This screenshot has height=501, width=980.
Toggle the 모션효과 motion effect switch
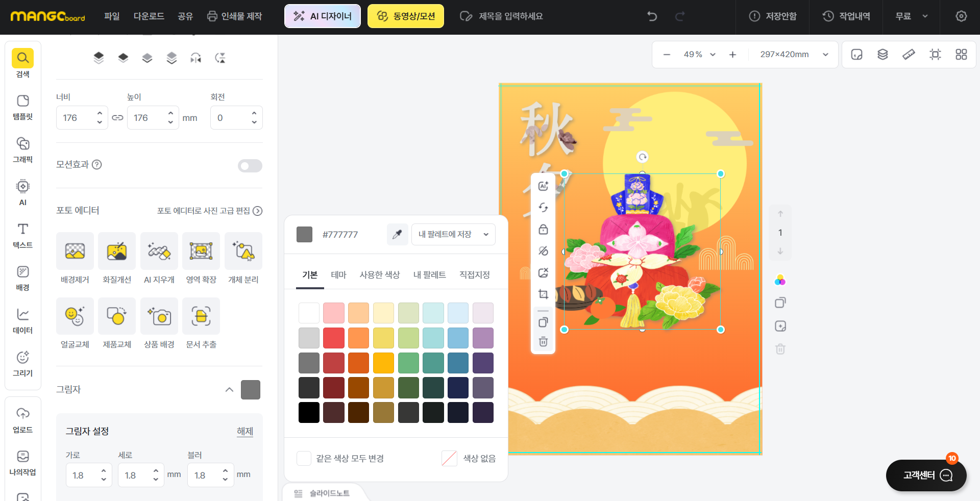[250, 166]
